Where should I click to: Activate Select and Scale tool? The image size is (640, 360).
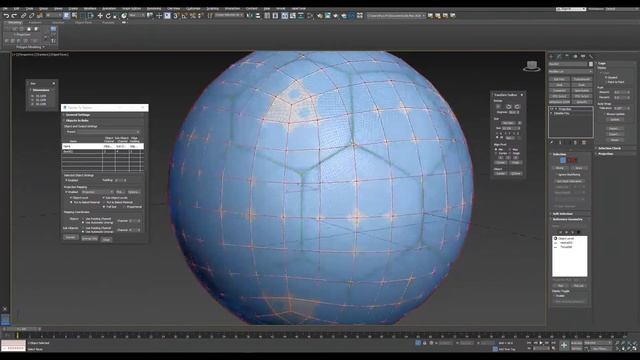(x=115, y=16)
